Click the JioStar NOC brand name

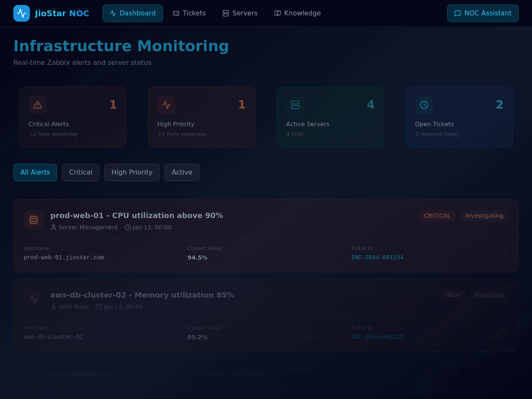click(x=62, y=13)
